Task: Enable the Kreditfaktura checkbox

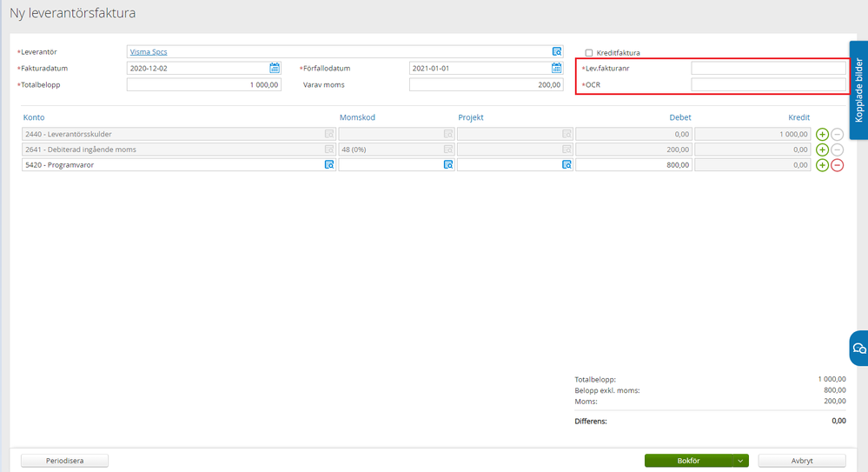Action: 589,53
